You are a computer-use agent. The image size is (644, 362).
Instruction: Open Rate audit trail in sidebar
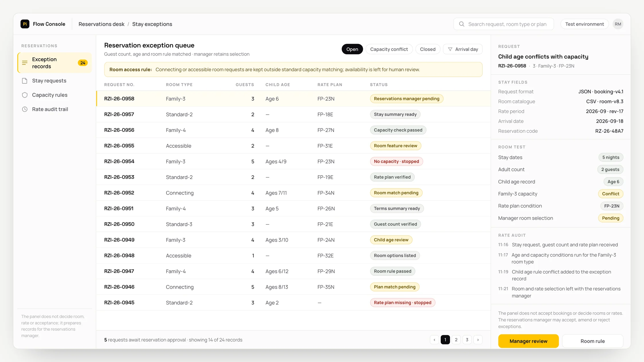55,109
